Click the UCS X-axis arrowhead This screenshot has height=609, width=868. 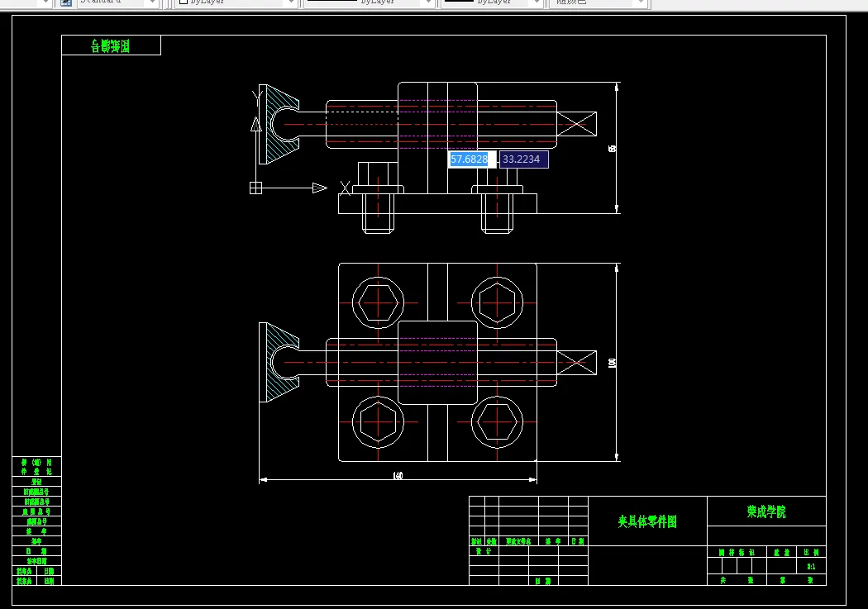pyautogui.click(x=319, y=188)
